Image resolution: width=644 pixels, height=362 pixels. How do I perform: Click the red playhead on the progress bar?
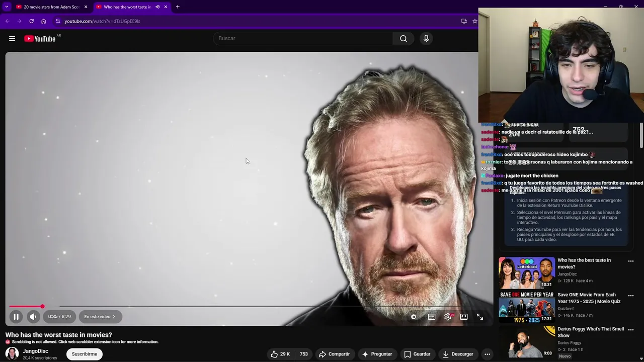(42, 306)
